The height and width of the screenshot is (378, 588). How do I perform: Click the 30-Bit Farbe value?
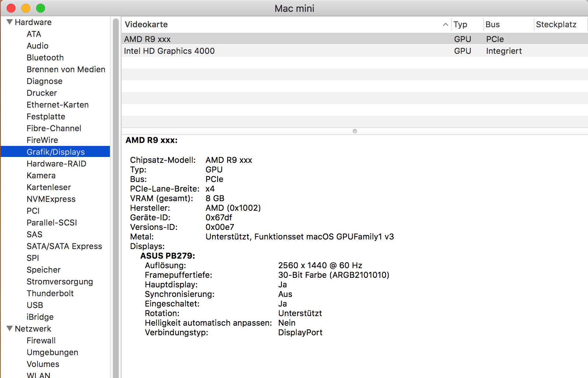(x=334, y=275)
